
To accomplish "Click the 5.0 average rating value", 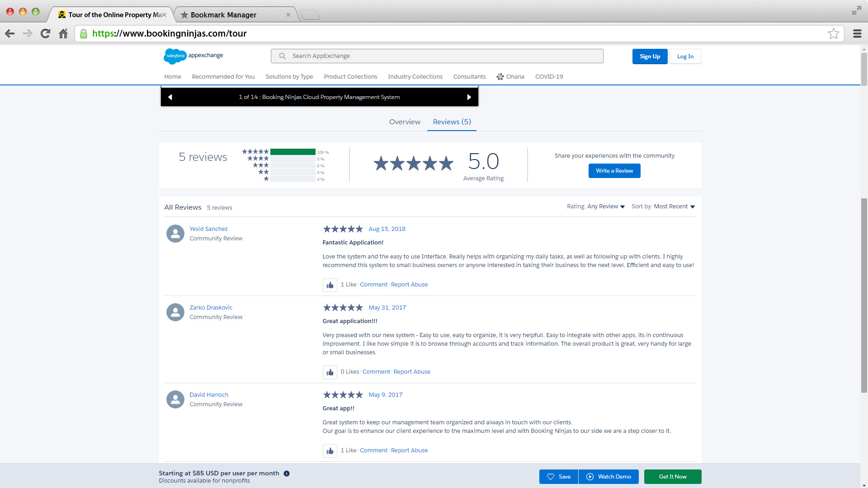I will (483, 161).
